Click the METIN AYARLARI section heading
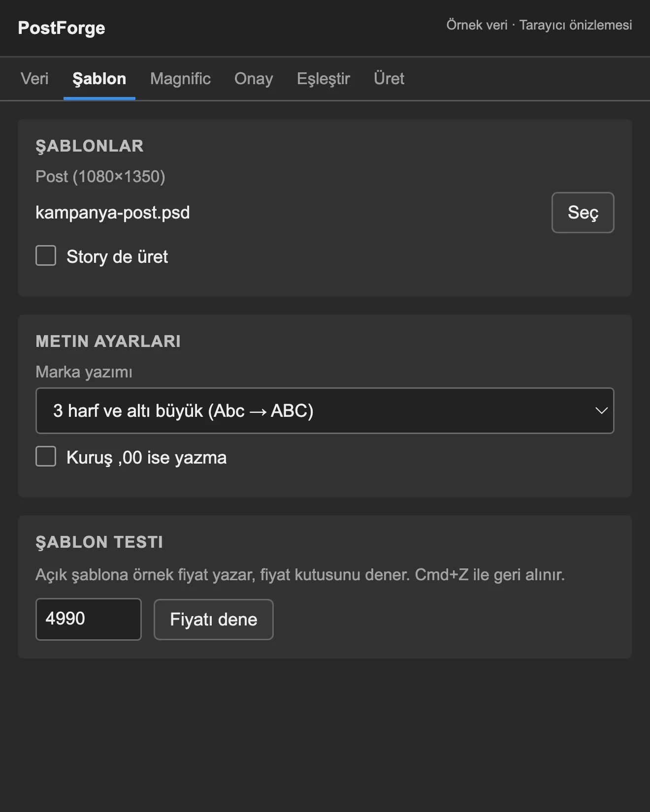 (108, 341)
